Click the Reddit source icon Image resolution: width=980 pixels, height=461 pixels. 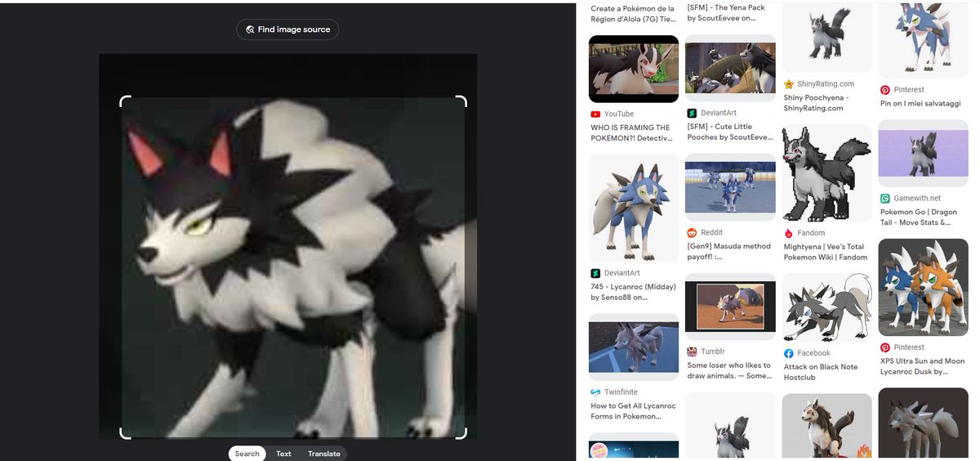point(693,233)
